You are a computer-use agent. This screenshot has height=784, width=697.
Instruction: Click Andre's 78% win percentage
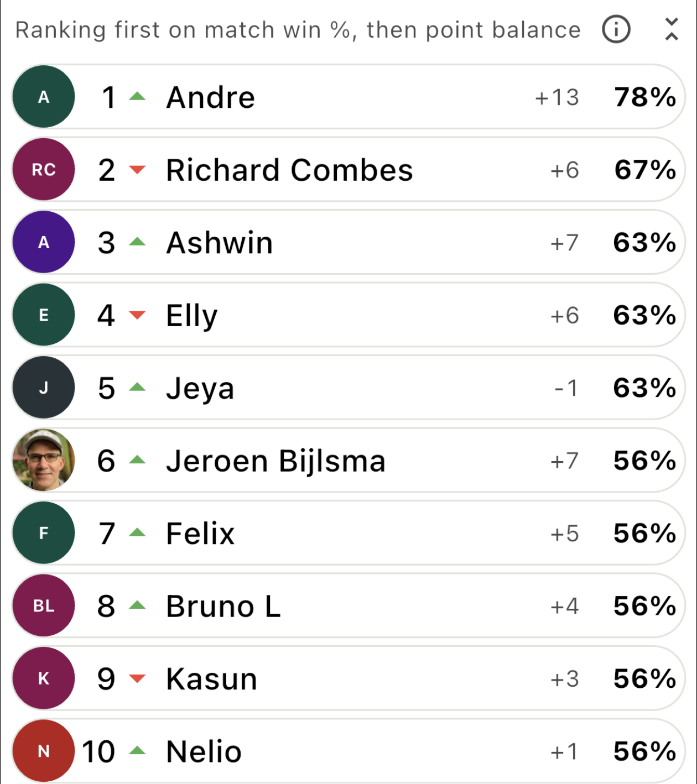[x=644, y=96]
